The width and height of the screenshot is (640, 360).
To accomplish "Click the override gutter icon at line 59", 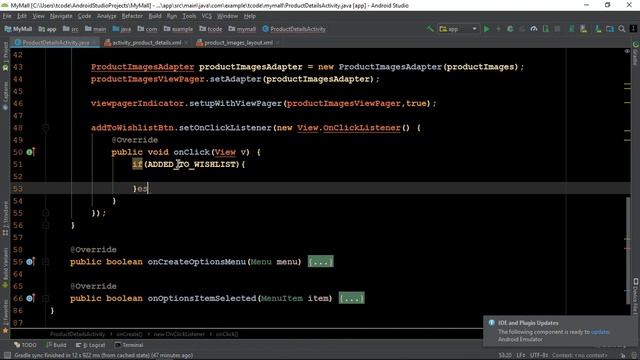I will click(x=30, y=262).
